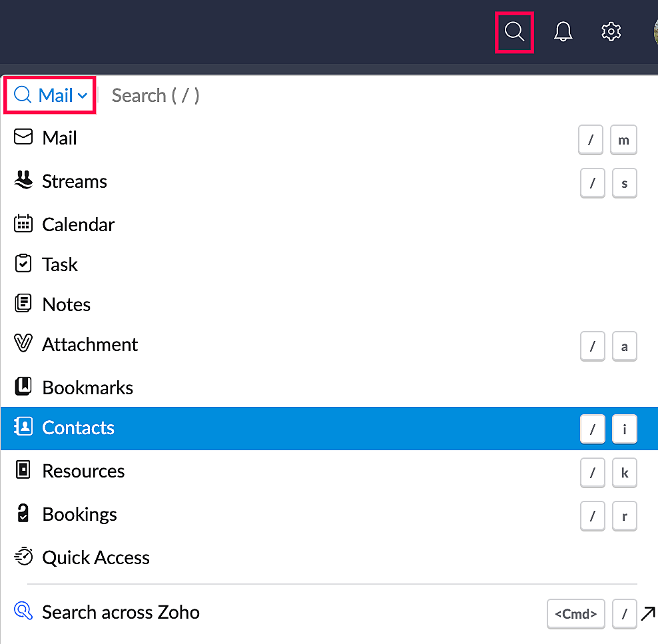Click the Quick Access stopwatch icon
This screenshot has width=658, height=644.
[23, 557]
